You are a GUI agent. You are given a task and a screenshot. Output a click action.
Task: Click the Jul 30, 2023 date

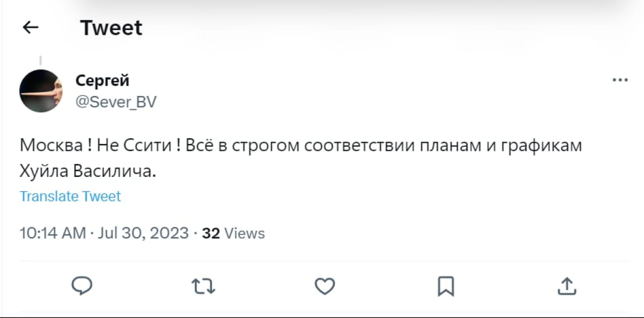point(144,233)
